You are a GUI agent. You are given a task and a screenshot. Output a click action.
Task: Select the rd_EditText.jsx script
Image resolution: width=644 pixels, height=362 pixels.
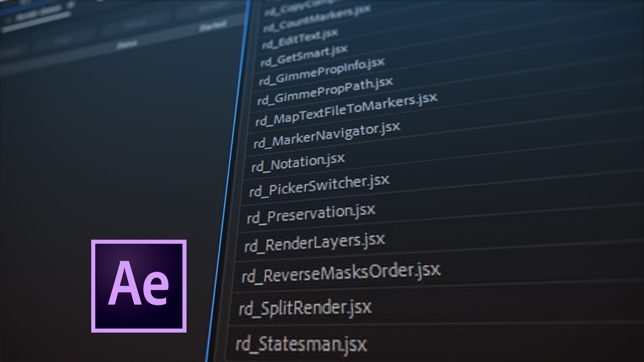tap(300, 38)
